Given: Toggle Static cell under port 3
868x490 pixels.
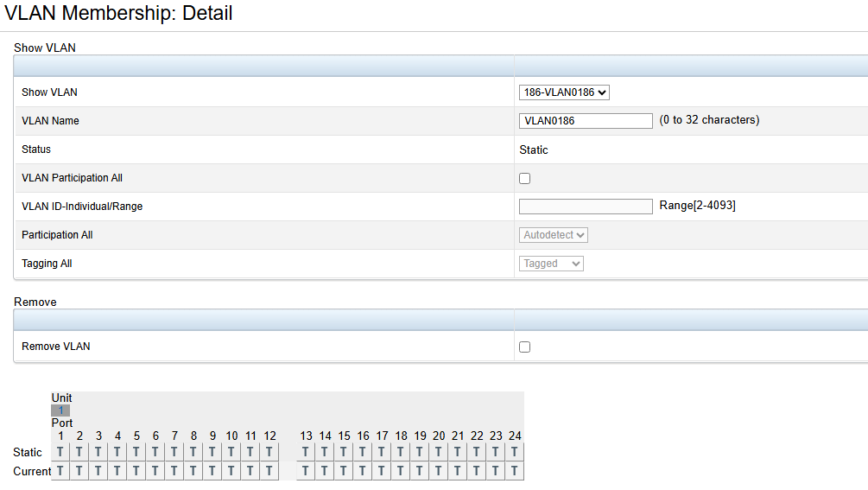Looking at the screenshot, I should 98,452.
